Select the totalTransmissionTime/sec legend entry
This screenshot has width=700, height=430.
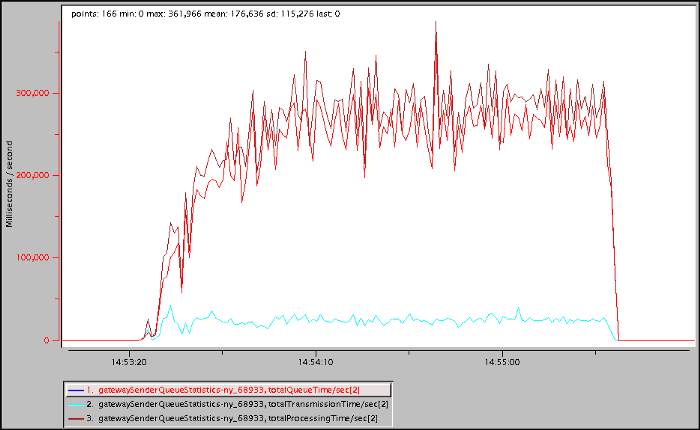click(x=228, y=404)
